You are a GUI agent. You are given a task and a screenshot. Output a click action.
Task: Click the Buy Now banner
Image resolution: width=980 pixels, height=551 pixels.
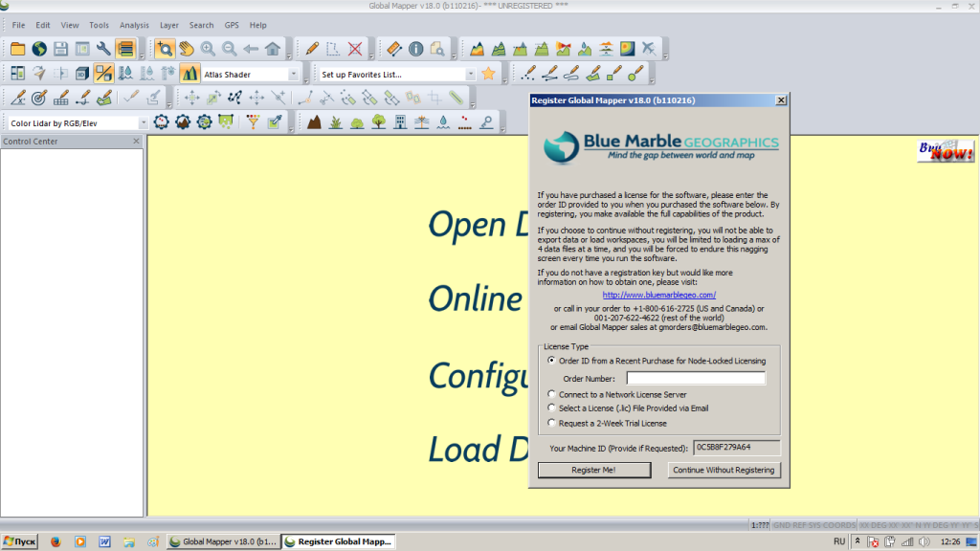point(946,150)
